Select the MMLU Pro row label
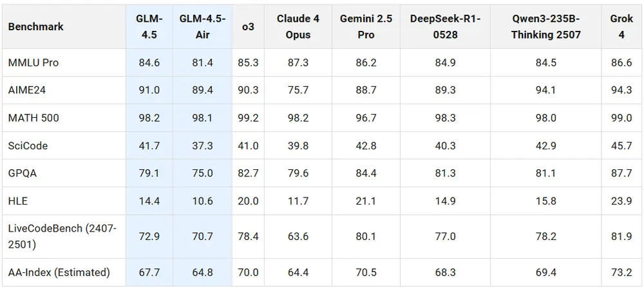644x287 pixels. click(x=33, y=63)
